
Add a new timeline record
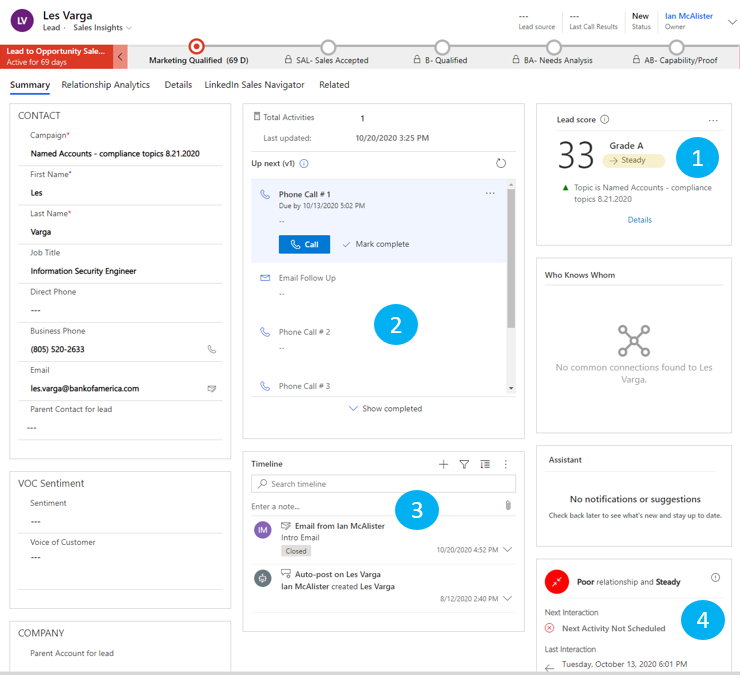pos(443,465)
